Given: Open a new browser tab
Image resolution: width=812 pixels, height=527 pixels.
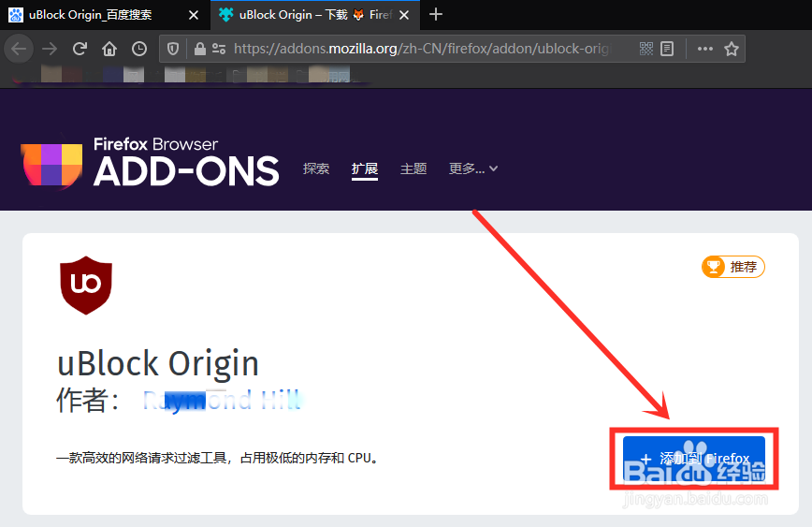Looking at the screenshot, I should [436, 15].
